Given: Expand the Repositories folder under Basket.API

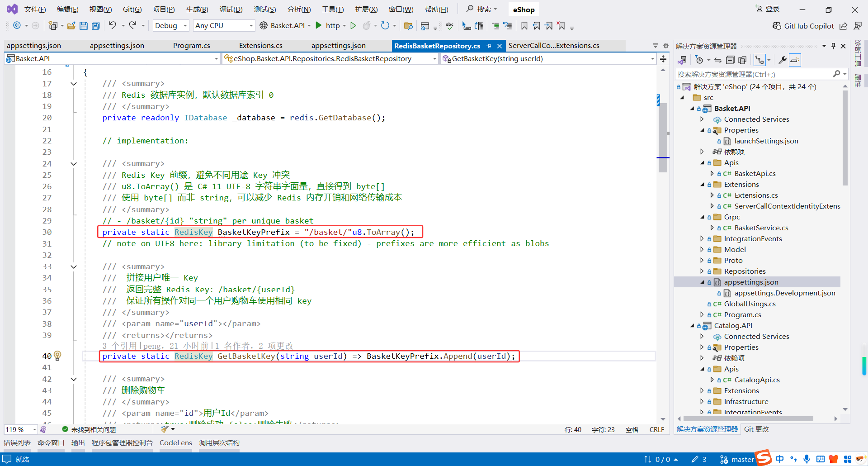Looking at the screenshot, I should [702, 271].
